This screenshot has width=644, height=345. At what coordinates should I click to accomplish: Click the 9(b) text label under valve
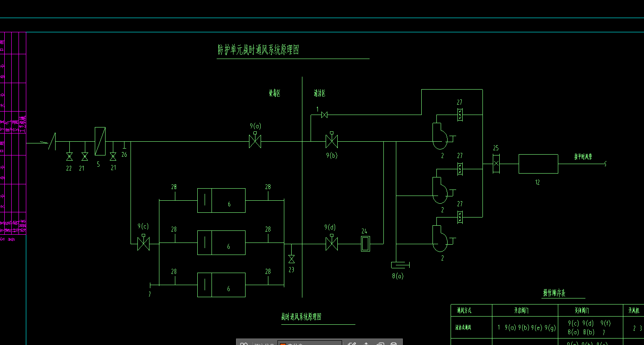[x=331, y=155]
